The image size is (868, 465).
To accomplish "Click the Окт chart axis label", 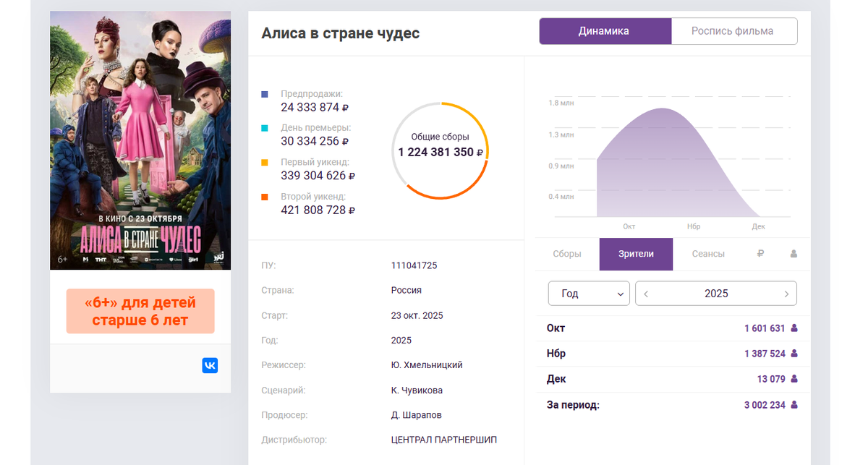I will 629,226.
